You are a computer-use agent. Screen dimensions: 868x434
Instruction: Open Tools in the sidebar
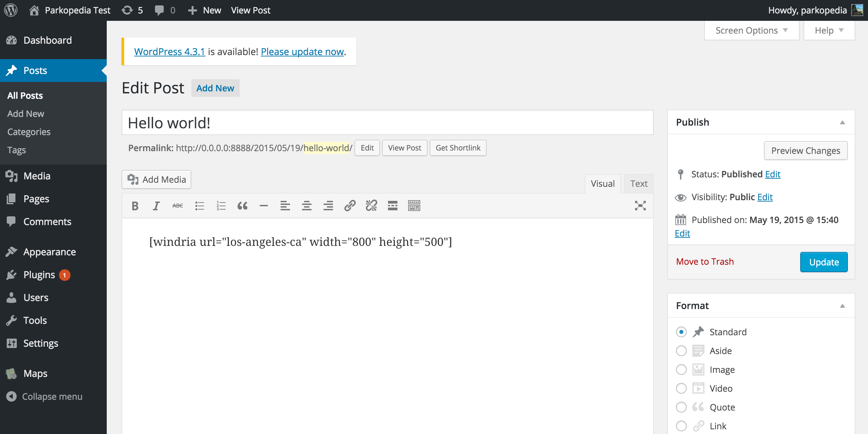(x=53, y=320)
